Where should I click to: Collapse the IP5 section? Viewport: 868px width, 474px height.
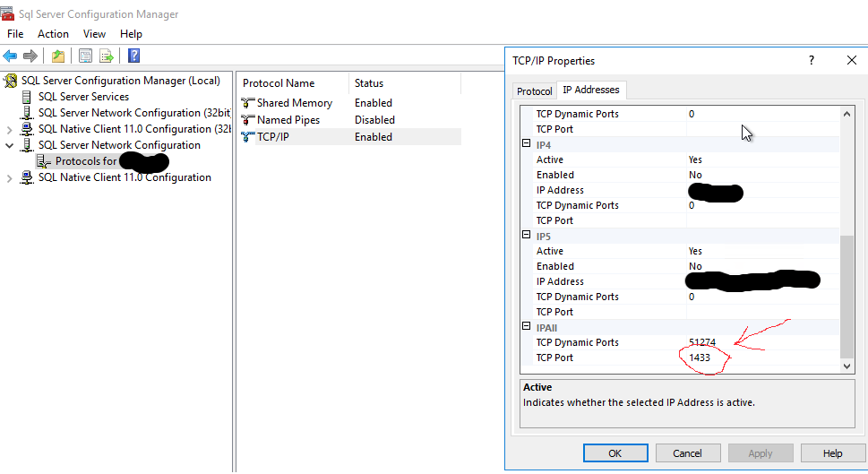[x=526, y=235]
